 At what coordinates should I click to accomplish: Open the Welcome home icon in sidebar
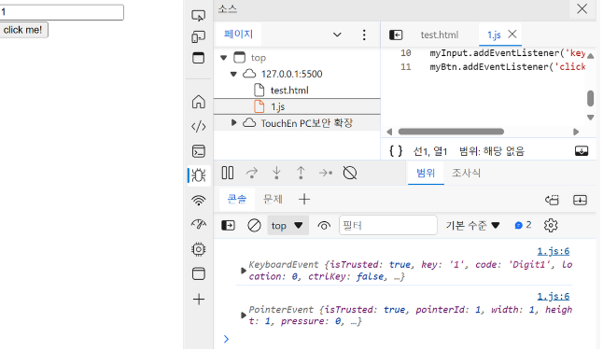pyautogui.click(x=199, y=102)
